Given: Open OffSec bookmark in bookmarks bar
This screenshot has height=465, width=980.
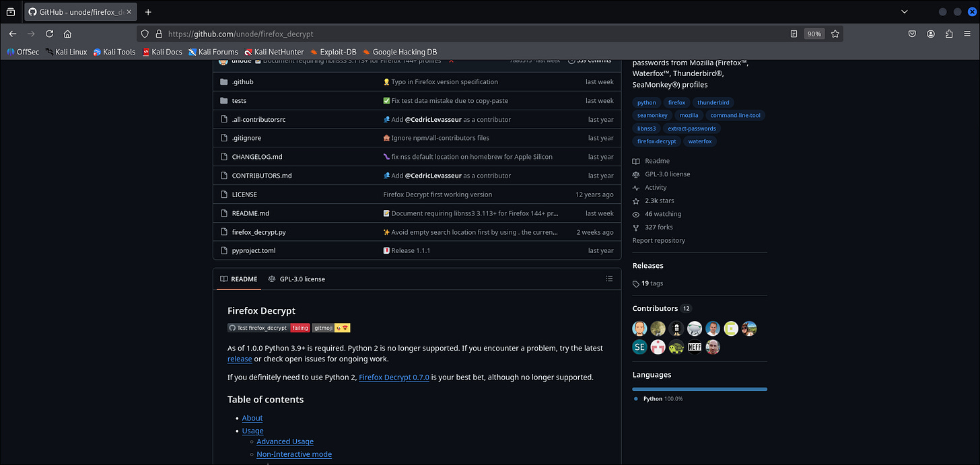Looking at the screenshot, I should pos(23,52).
